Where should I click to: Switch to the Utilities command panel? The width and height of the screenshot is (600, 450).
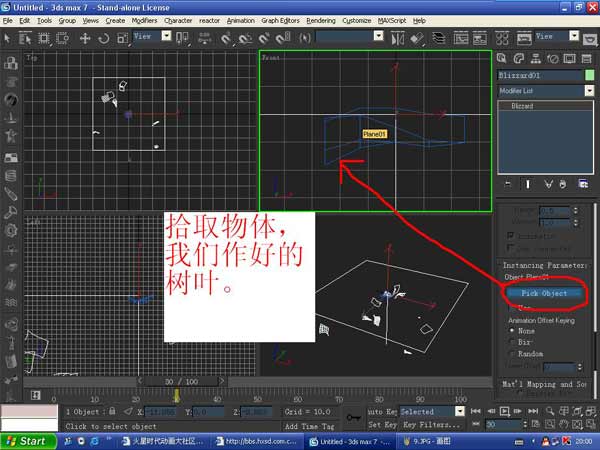coord(586,58)
